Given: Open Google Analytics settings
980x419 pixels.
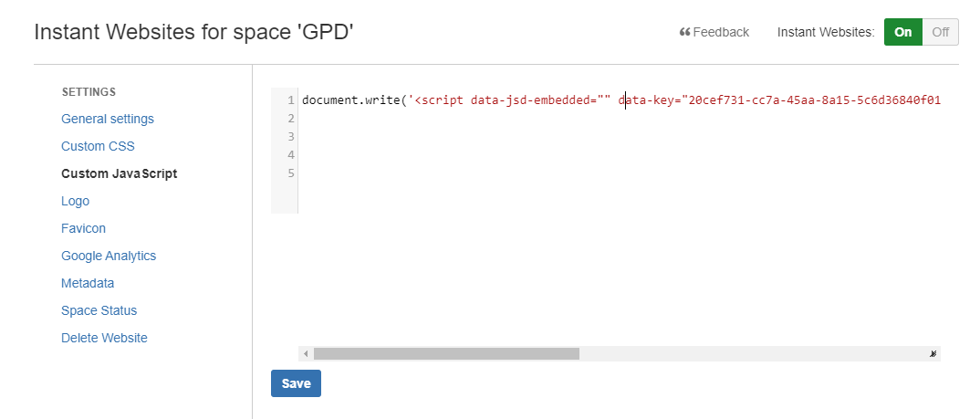Looking at the screenshot, I should tap(109, 256).
